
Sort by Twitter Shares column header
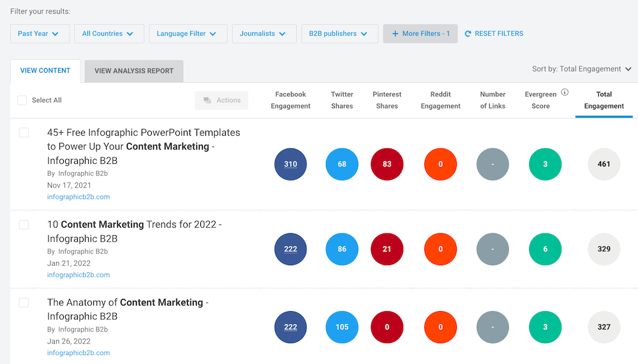click(x=342, y=100)
